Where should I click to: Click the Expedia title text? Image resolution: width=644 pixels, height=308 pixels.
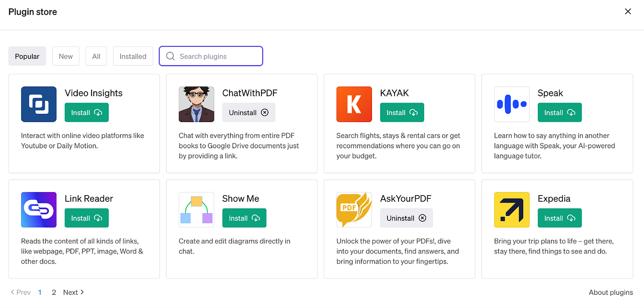pos(554,199)
